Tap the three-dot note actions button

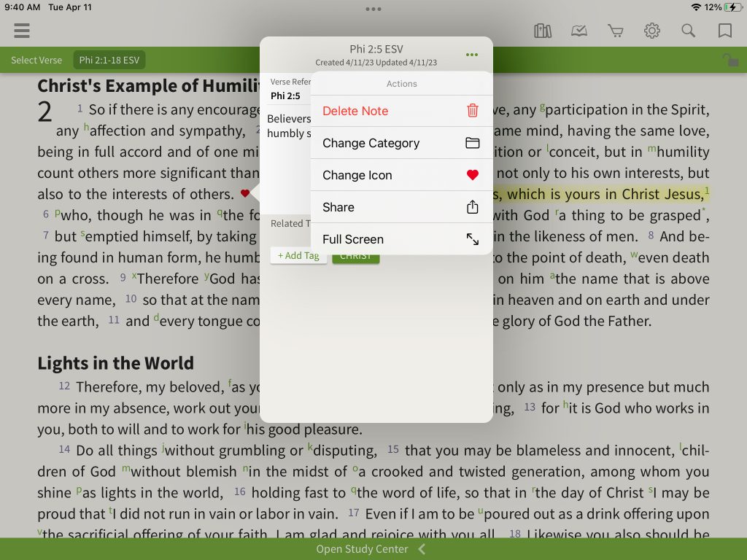click(x=472, y=55)
